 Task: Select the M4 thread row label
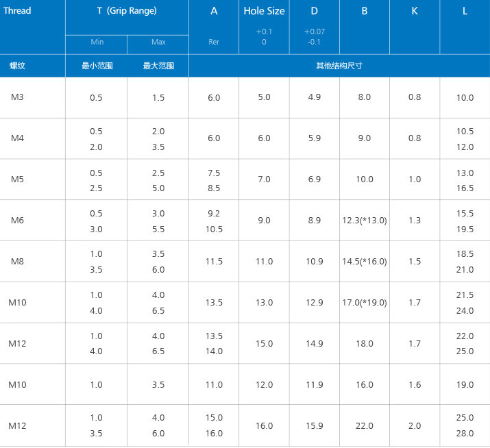pyautogui.click(x=17, y=138)
